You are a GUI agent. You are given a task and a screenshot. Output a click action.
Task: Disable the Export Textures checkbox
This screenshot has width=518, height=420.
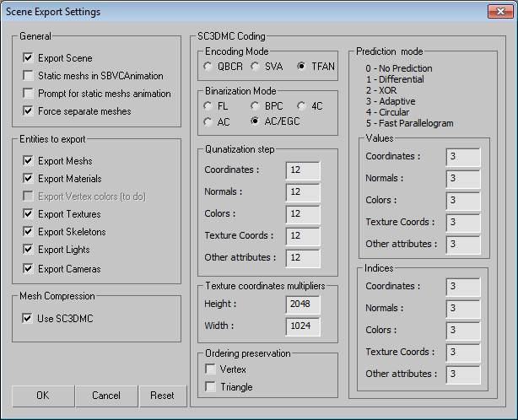point(29,214)
